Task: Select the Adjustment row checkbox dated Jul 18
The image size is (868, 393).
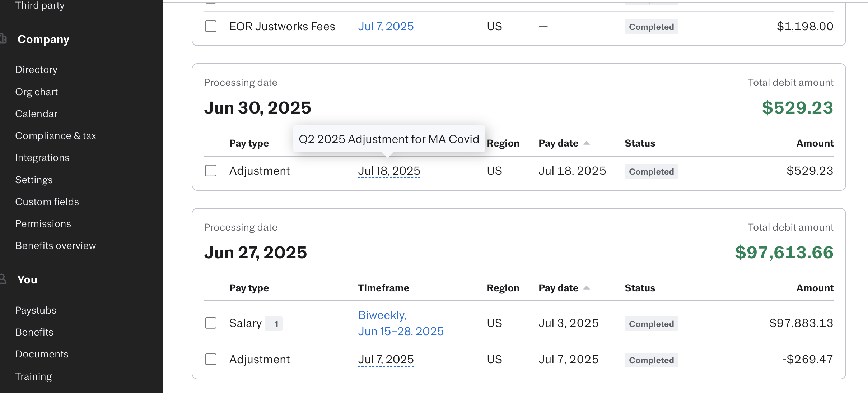Action: pyautogui.click(x=210, y=171)
